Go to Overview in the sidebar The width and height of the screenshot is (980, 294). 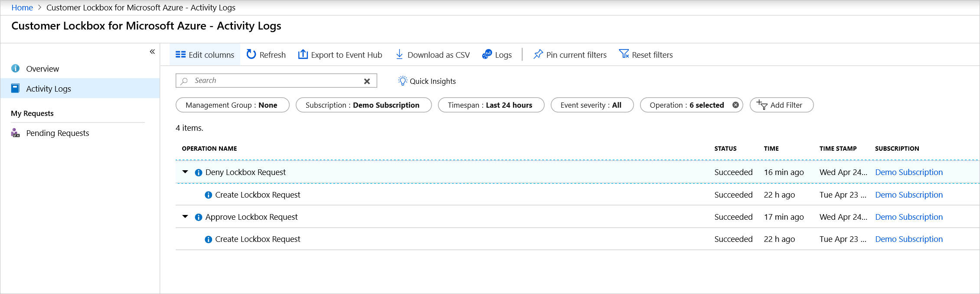[x=42, y=69]
